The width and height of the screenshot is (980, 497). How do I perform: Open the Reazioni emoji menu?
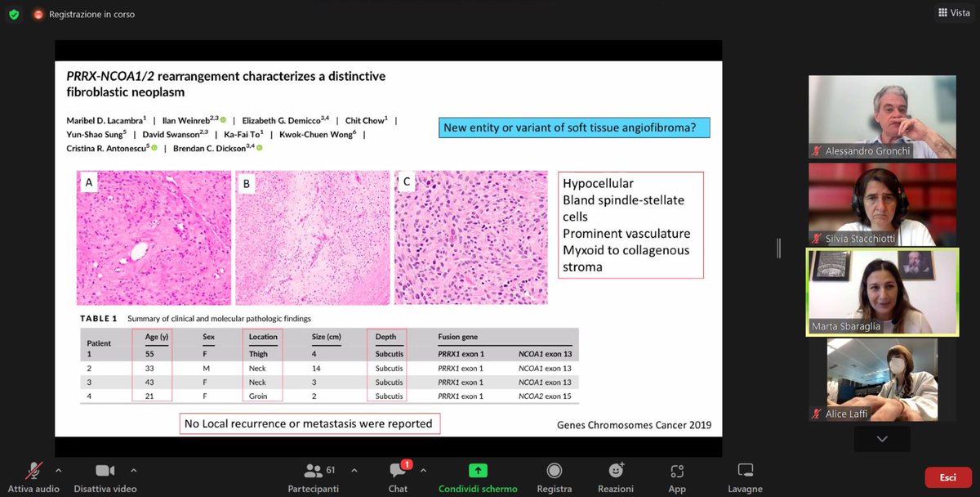tap(616, 477)
